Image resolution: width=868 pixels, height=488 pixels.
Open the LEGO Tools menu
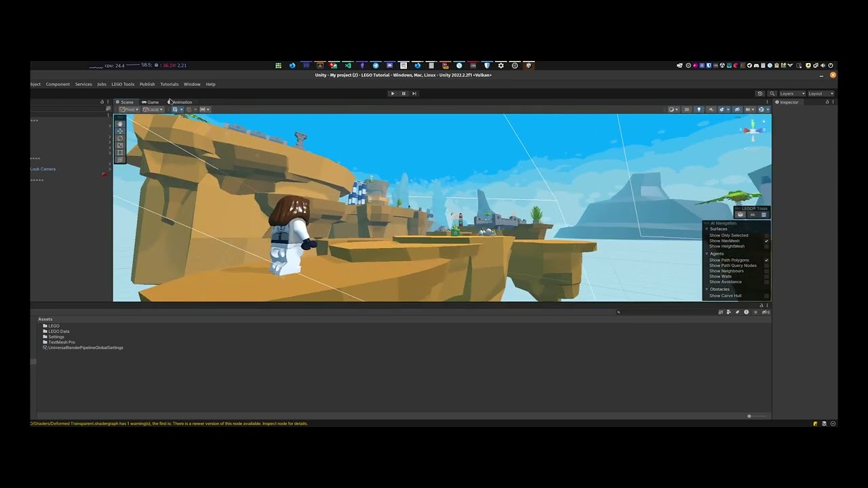pyautogui.click(x=123, y=84)
